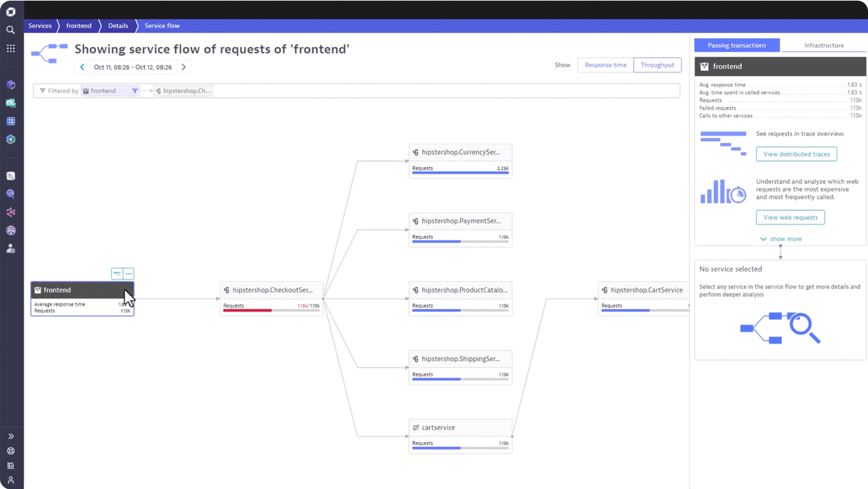
Task: Click View distributed traces button
Action: pos(796,154)
